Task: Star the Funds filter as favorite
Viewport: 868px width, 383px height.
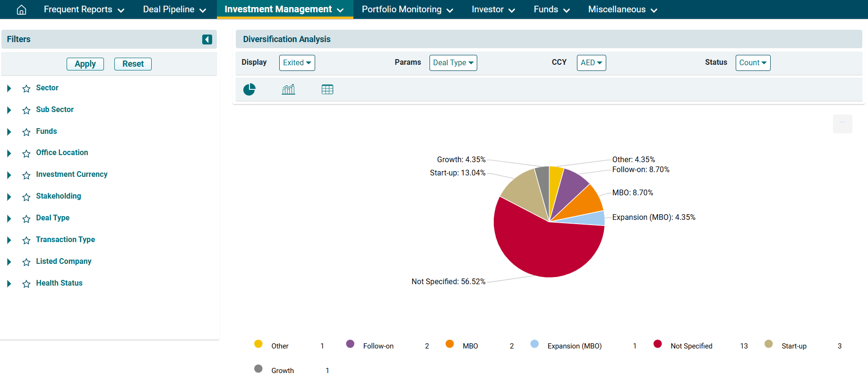Action: [x=26, y=132]
